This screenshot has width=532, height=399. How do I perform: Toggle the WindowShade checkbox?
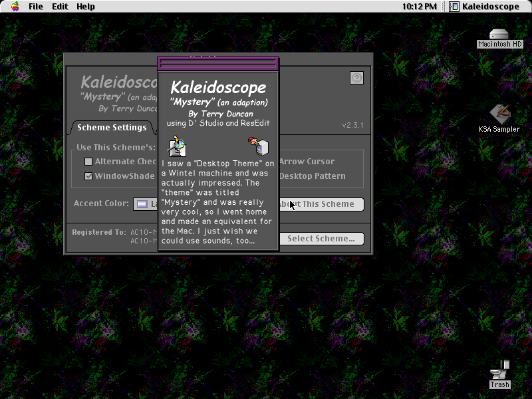(88, 176)
